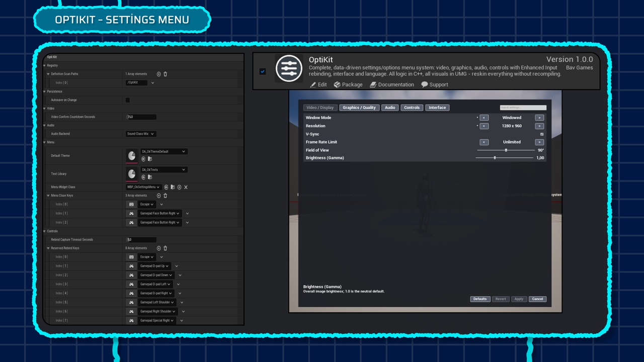Screen dimensions: 644x362
Task: Add element to Menu Close Keys array
Action: (159, 196)
